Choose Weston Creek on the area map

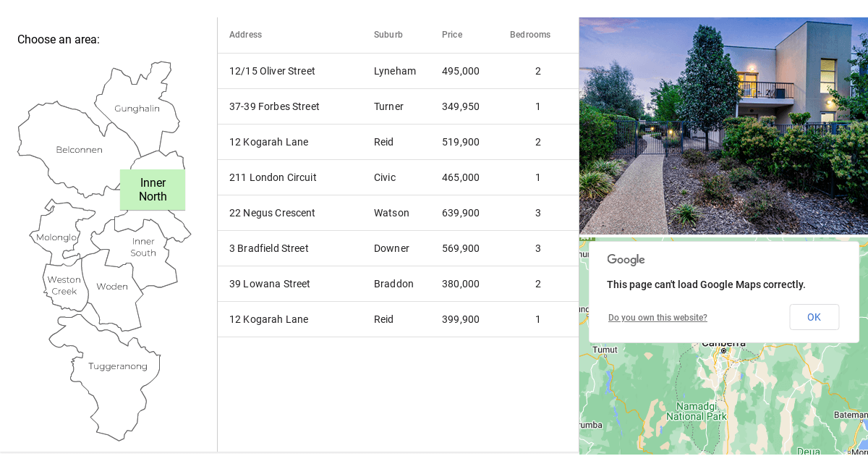(x=64, y=285)
